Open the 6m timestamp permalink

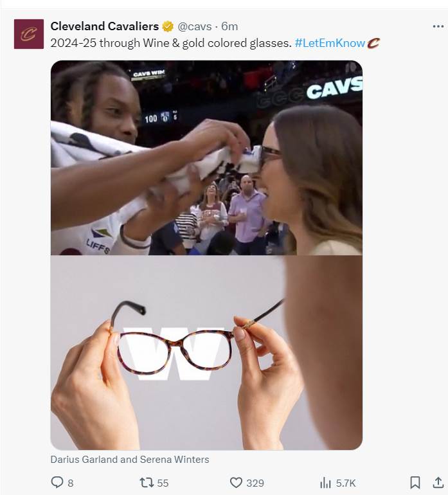pos(229,26)
